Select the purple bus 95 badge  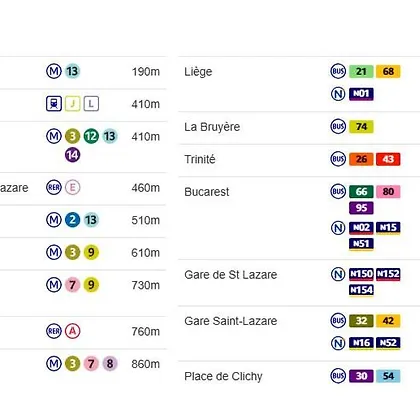(361, 208)
